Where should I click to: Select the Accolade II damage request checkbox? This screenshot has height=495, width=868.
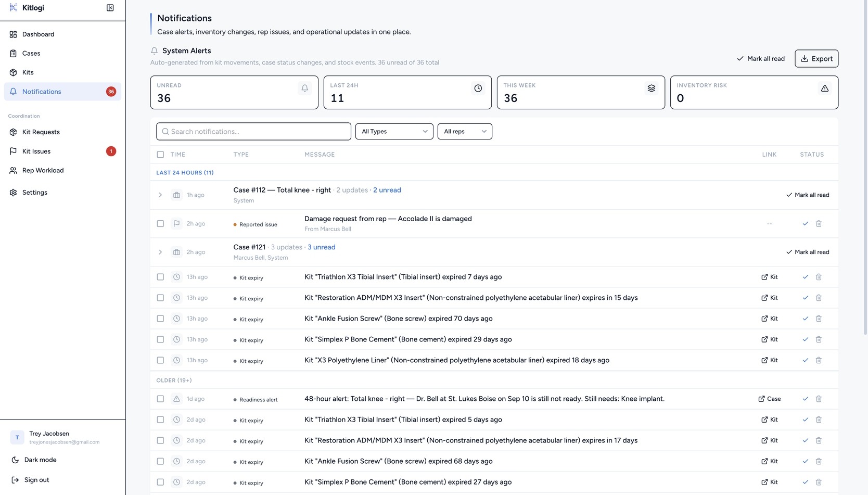click(160, 224)
